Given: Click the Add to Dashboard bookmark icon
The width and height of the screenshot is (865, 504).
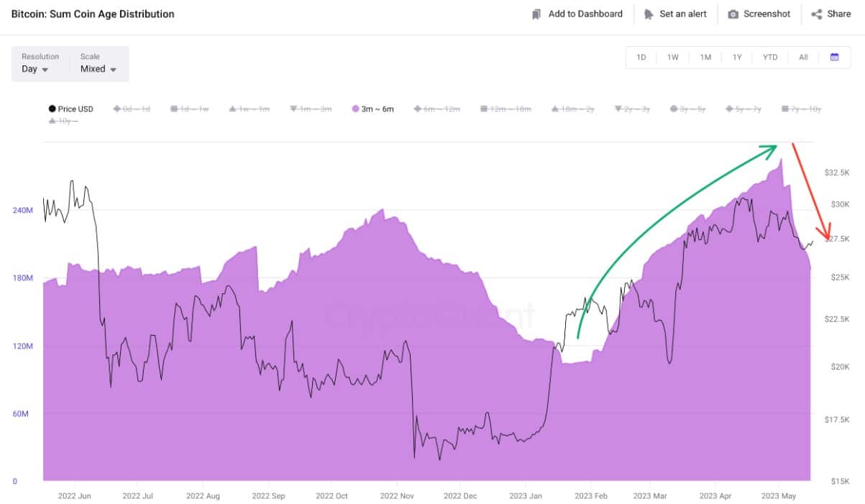Looking at the screenshot, I should coord(536,14).
